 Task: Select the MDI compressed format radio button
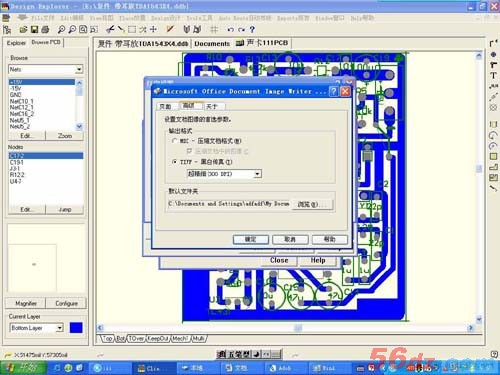pos(174,141)
